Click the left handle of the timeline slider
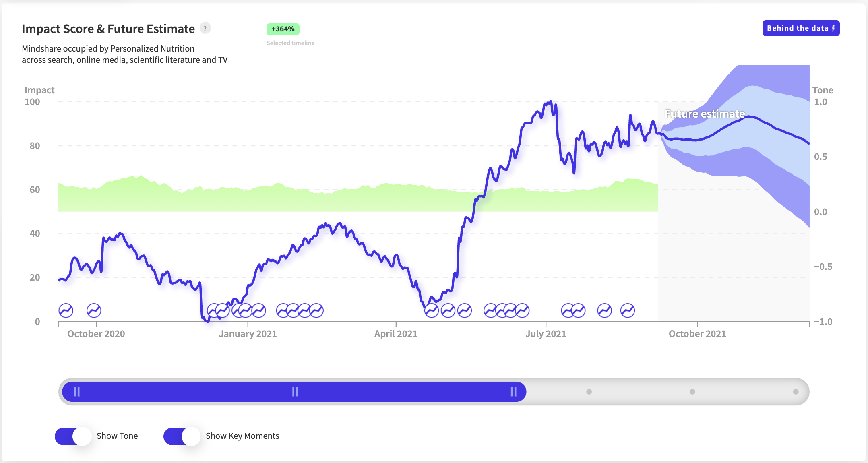The image size is (868, 463). (x=77, y=392)
